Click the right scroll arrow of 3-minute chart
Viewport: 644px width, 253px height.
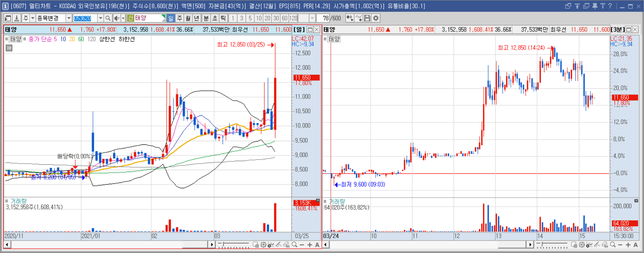[x=530, y=245]
